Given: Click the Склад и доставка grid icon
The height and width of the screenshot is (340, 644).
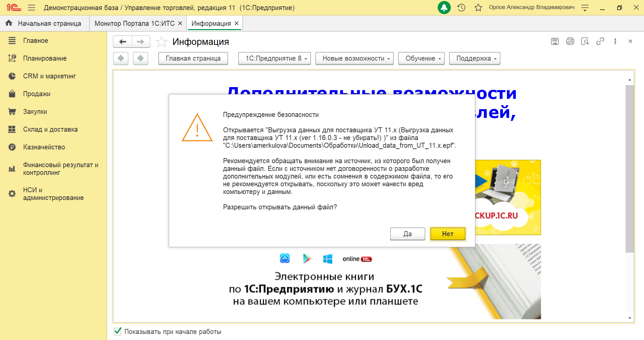Looking at the screenshot, I should [x=12, y=129].
